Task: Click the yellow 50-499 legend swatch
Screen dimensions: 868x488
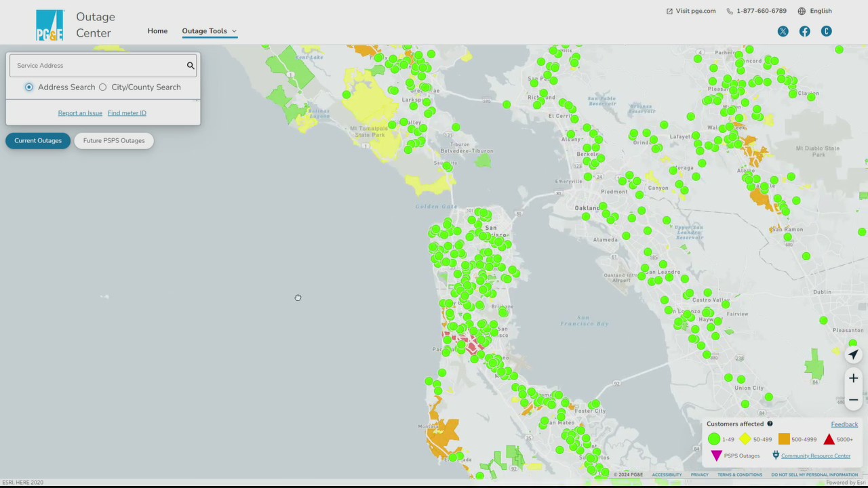Action: click(745, 439)
